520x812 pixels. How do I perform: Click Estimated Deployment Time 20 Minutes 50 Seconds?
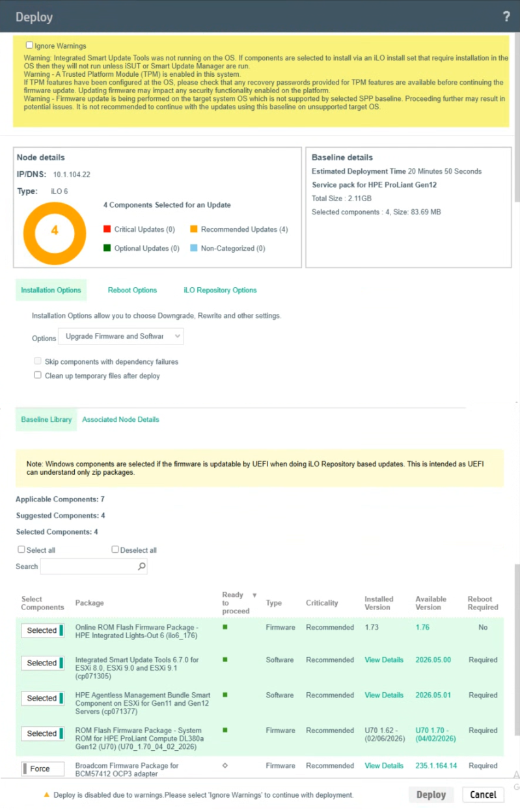[x=396, y=171]
